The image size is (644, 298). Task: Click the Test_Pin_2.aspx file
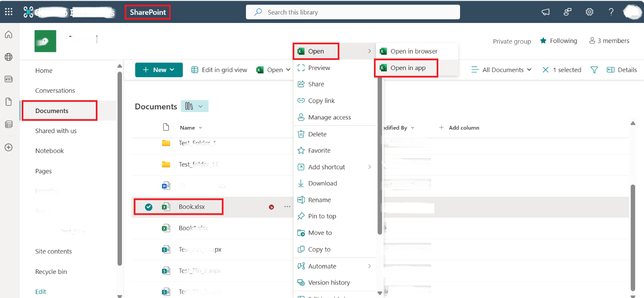(x=200, y=271)
